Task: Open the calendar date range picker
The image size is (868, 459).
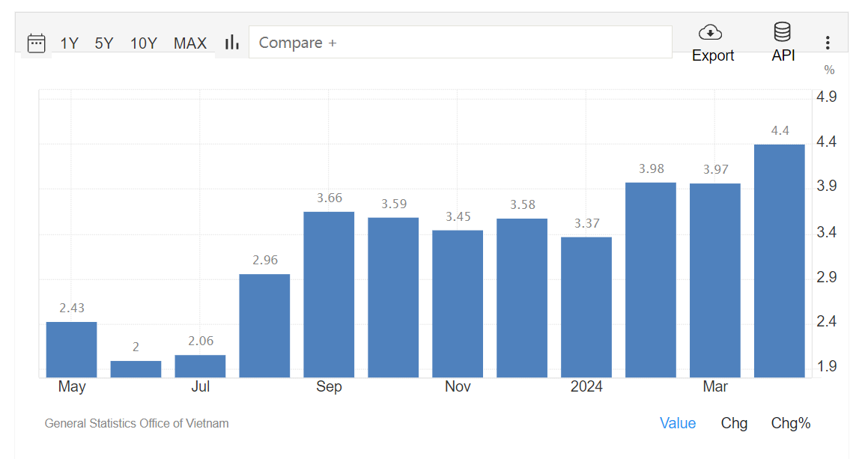Action: pyautogui.click(x=37, y=43)
